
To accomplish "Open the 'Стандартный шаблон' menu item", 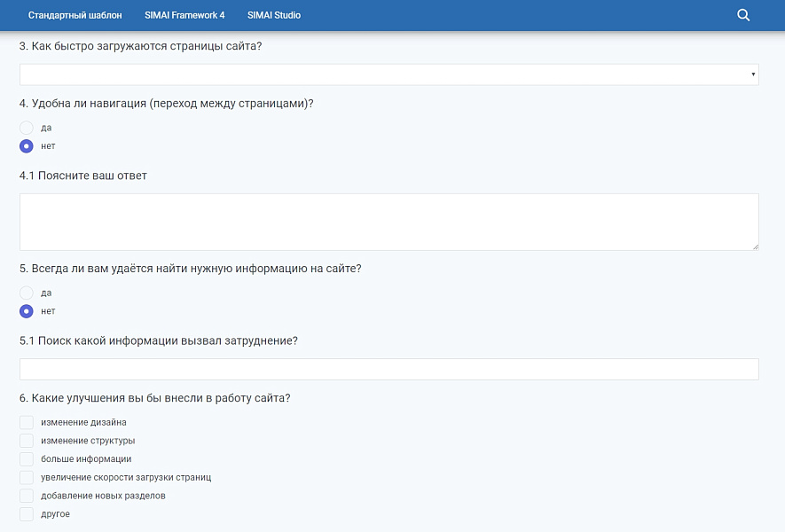I will click(x=75, y=15).
